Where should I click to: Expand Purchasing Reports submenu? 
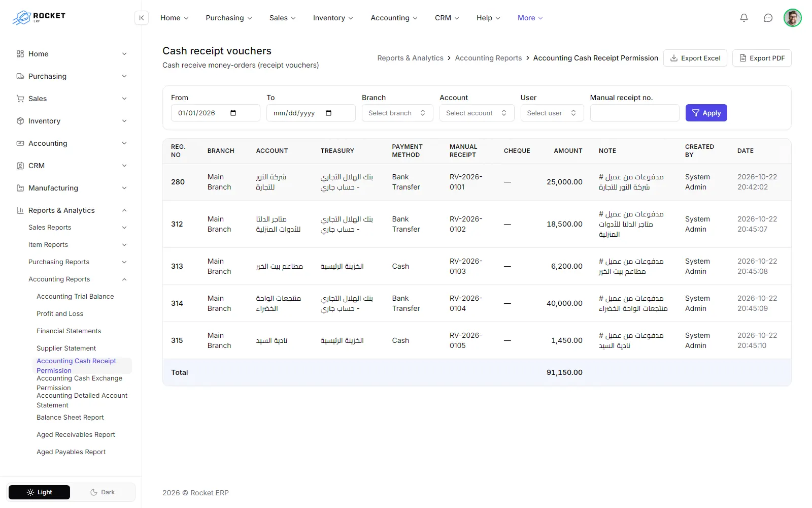(124, 262)
